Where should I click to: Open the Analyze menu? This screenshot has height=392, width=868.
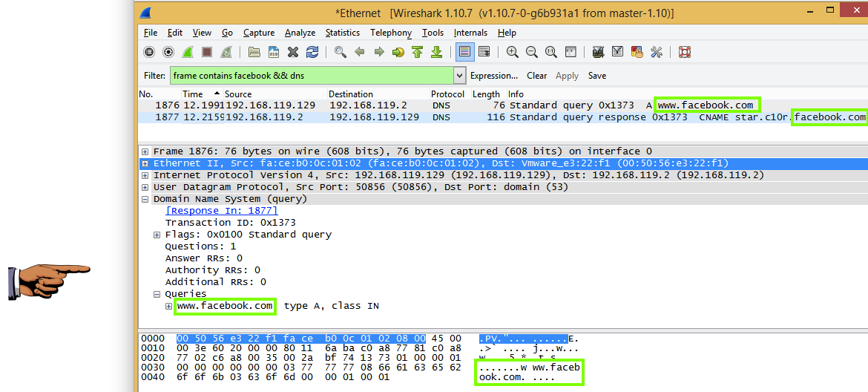300,33
